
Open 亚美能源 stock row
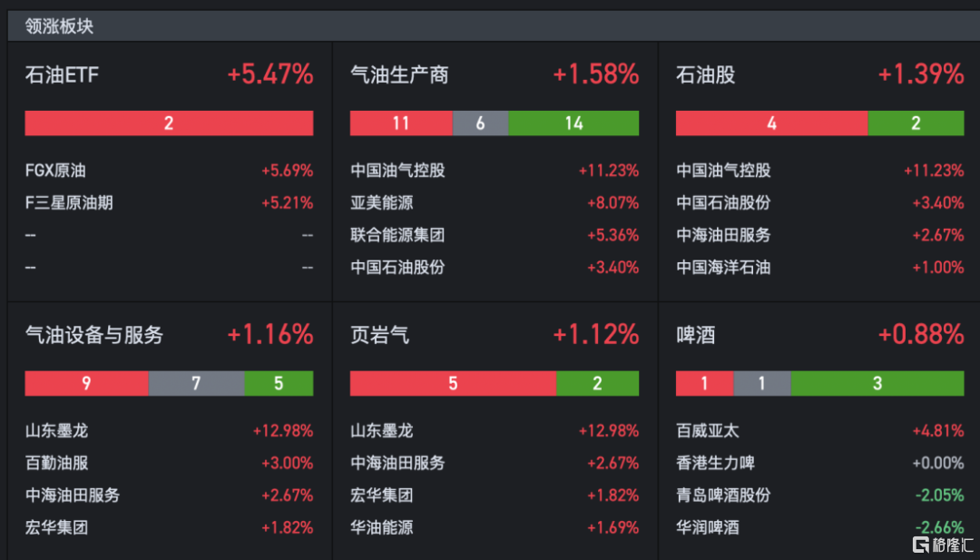[x=495, y=203]
